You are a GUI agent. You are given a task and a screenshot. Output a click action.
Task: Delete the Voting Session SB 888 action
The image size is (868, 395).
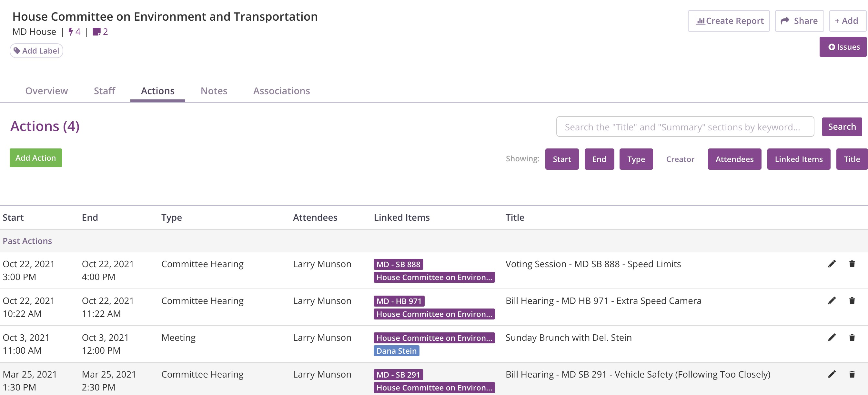tap(852, 264)
